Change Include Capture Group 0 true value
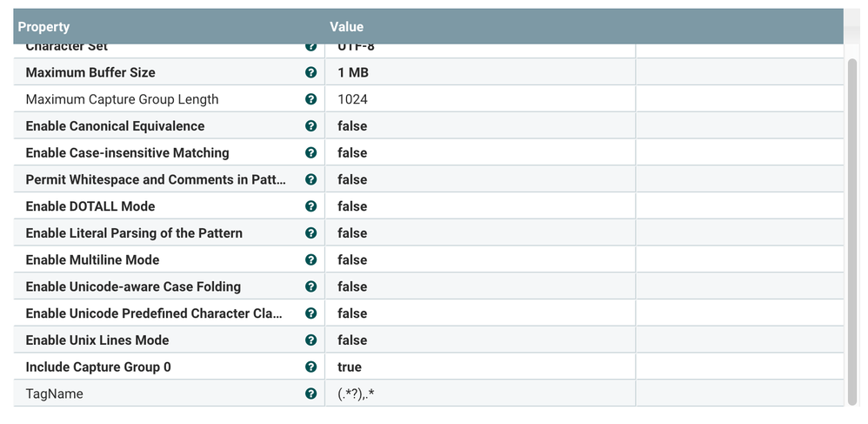 click(x=350, y=367)
